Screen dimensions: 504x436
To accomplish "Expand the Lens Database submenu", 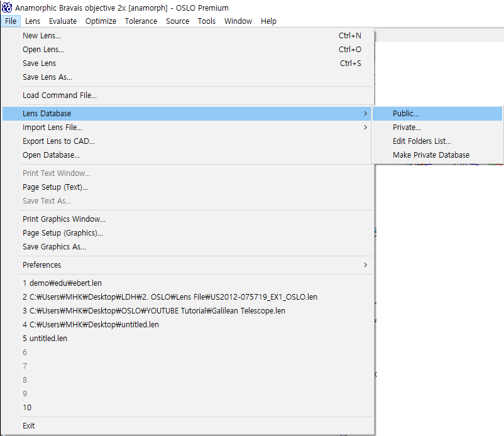I will click(187, 114).
